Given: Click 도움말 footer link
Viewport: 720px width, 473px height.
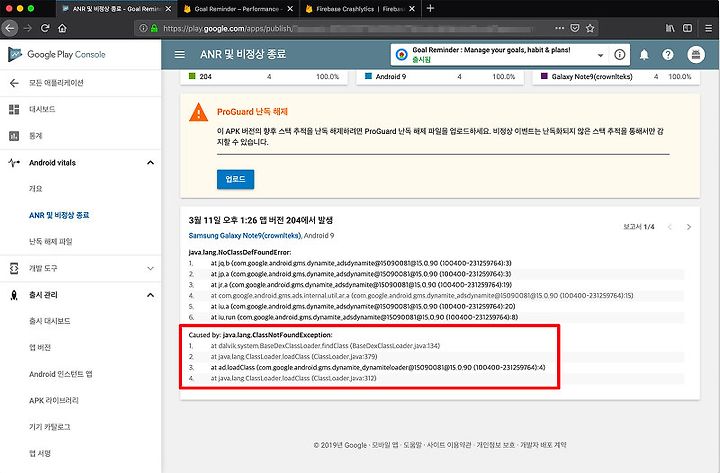Looking at the screenshot, I should point(412,445).
